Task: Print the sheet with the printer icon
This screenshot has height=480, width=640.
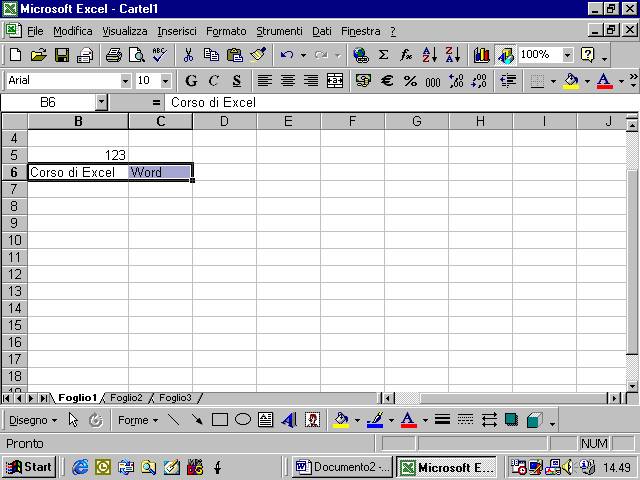Action: (114, 55)
